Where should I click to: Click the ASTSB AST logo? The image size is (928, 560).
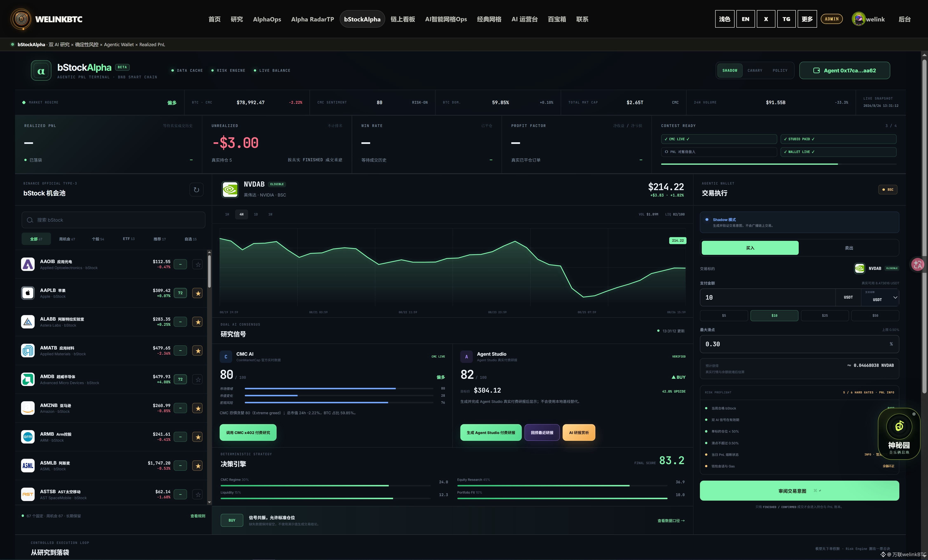28,494
